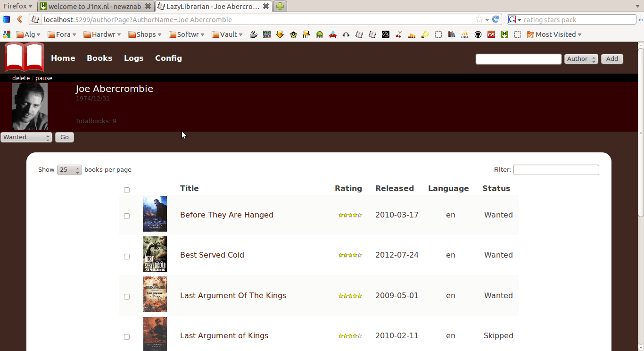Expand the Softwr bookmarks folder
This screenshot has width=644, height=351.
(187, 34)
